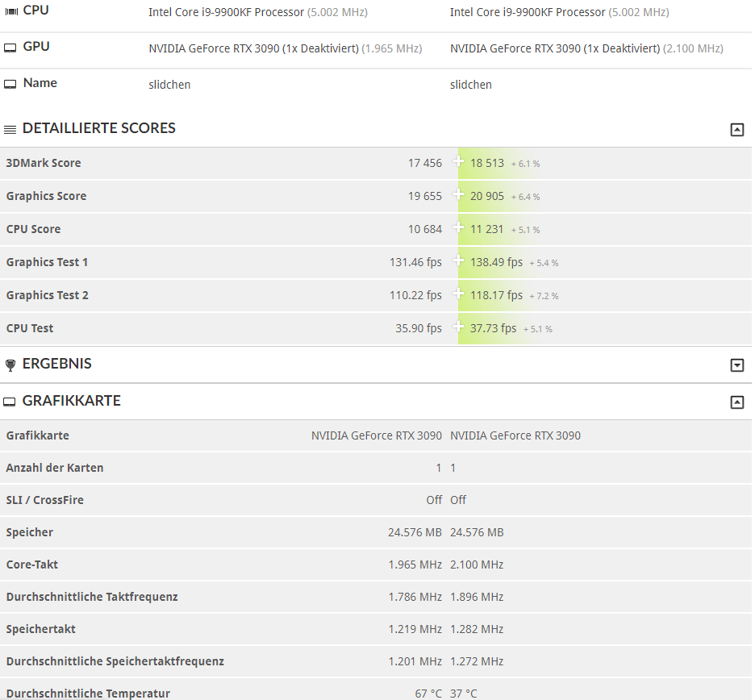Click the monitor icon beside Grafikkarte heading
The width and height of the screenshot is (755, 700).
(x=9, y=402)
